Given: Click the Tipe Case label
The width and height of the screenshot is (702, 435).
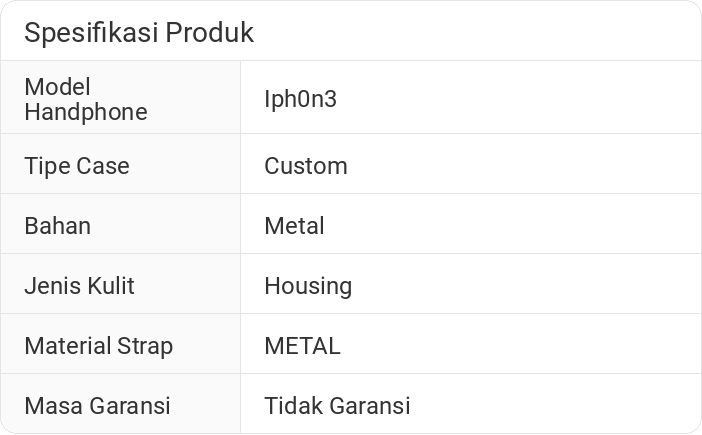Looking at the screenshot, I should (x=77, y=166).
